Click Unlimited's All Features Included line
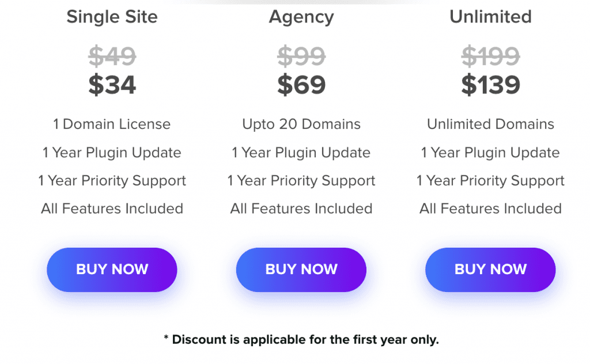590x364 pixels. coord(491,208)
